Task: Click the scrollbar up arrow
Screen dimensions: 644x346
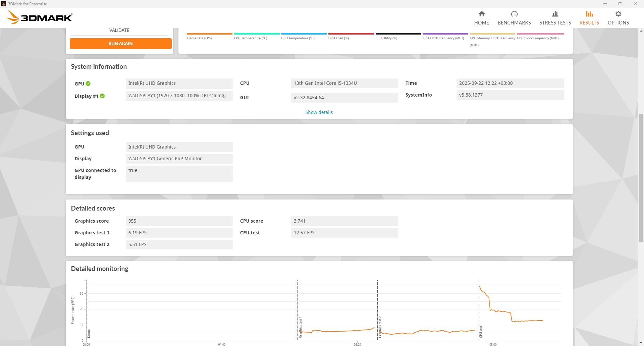Action: pos(641,31)
